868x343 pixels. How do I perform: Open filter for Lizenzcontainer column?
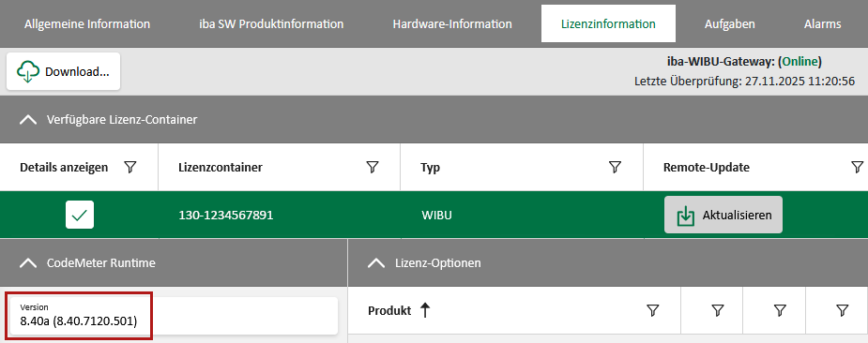tap(373, 167)
